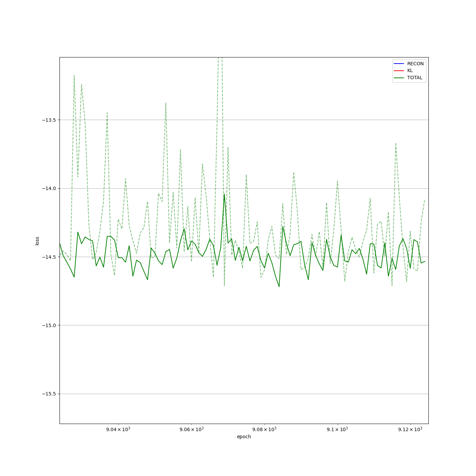Click the 9.1×10³ x-axis tick label
Viewport: 476px width, 476px height.
337,429
